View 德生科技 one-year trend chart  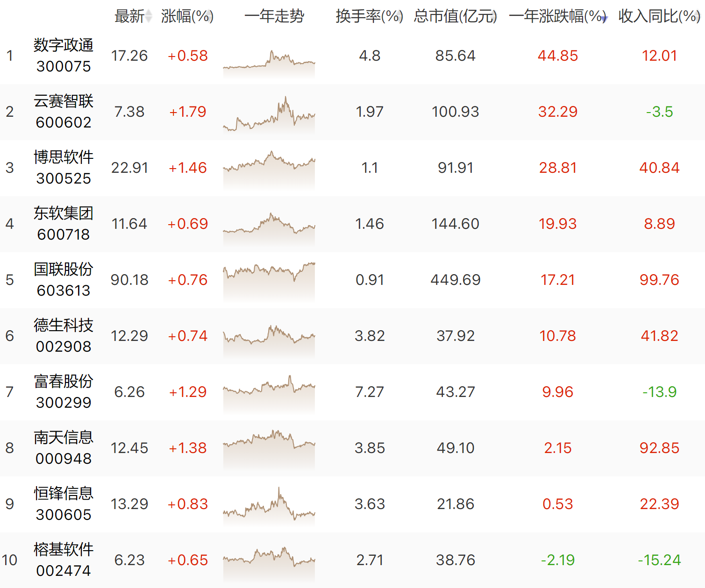click(269, 341)
